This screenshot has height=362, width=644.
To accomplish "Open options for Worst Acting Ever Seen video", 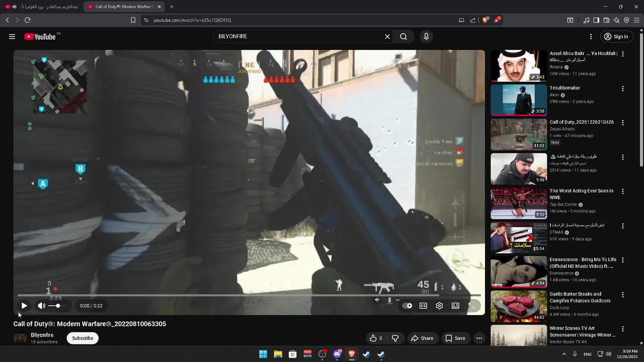I will [623, 192].
